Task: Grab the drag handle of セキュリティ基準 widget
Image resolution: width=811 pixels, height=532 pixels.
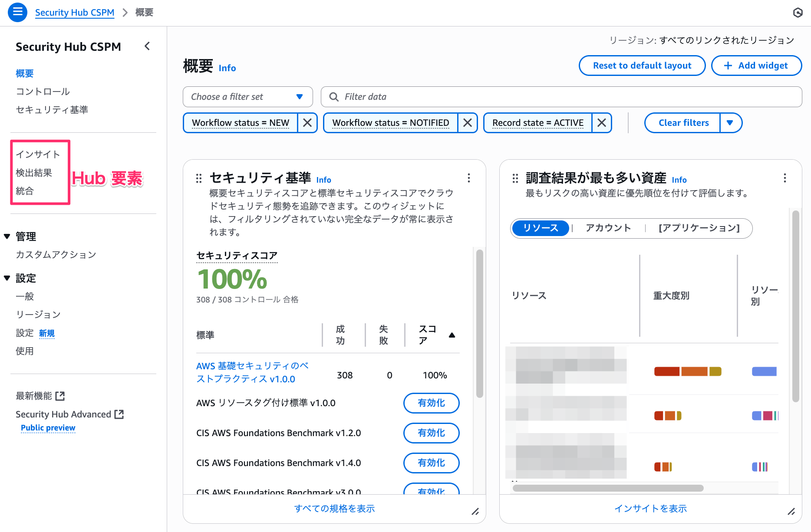Action: click(x=199, y=178)
